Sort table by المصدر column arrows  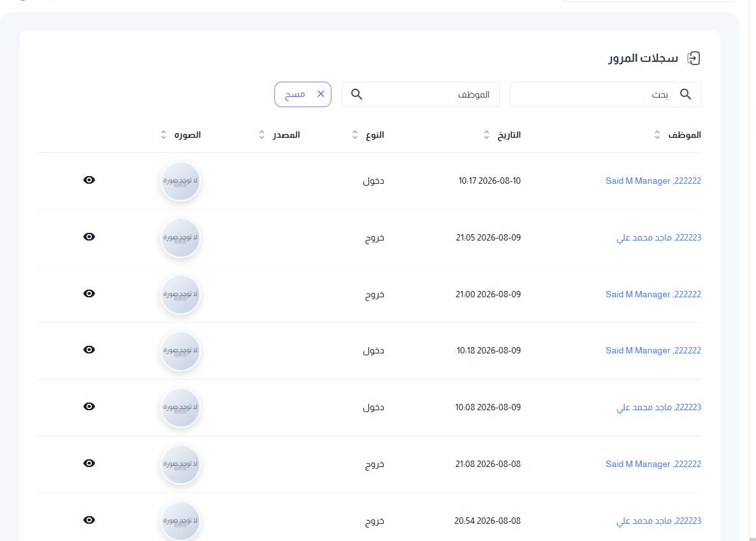[x=261, y=135]
